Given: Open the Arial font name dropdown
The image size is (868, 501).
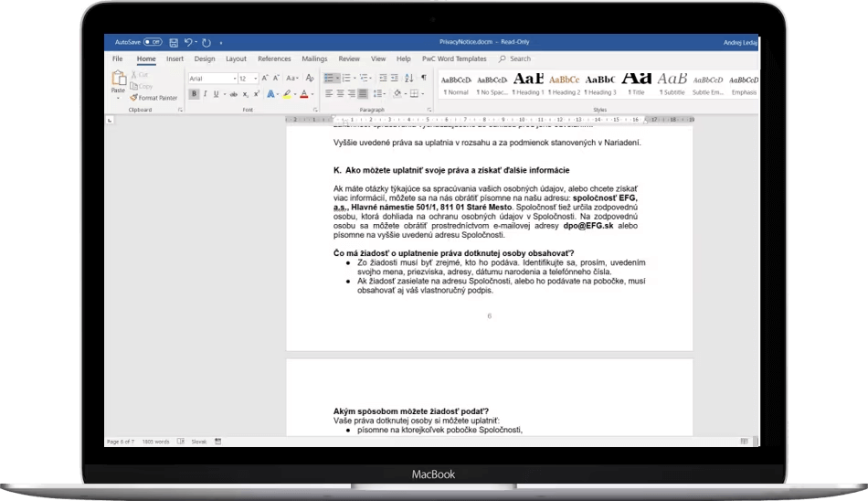Looking at the screenshot, I should pos(211,79).
